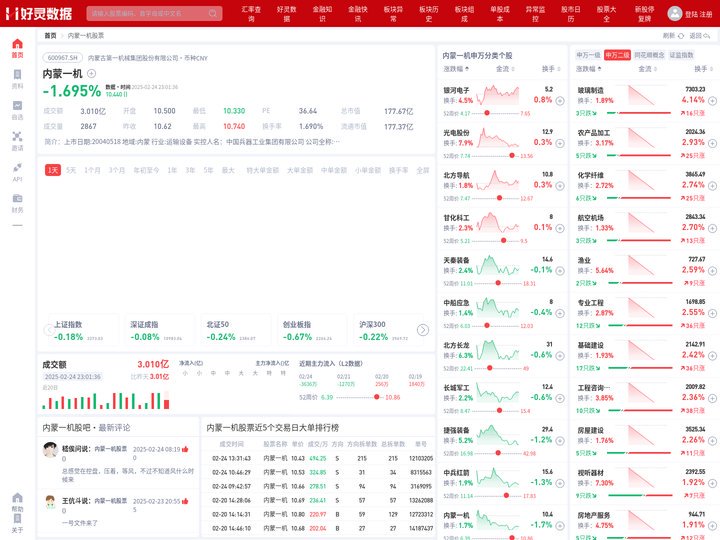Select the 1个月 time range
The image size is (720, 540).
click(92, 170)
